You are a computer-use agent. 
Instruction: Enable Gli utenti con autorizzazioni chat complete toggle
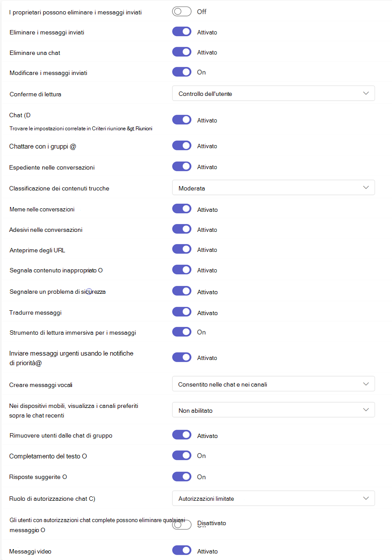click(182, 524)
